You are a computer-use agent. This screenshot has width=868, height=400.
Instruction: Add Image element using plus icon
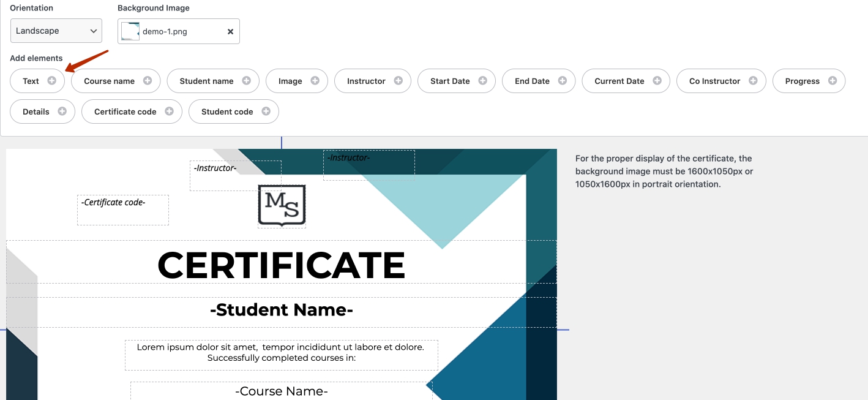coord(315,81)
